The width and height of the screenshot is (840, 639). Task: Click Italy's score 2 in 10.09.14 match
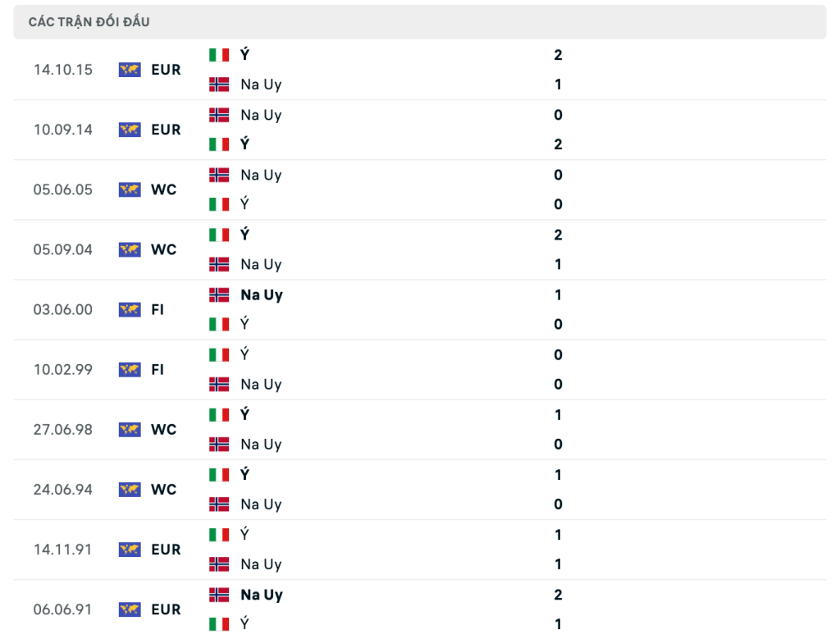pos(558,144)
